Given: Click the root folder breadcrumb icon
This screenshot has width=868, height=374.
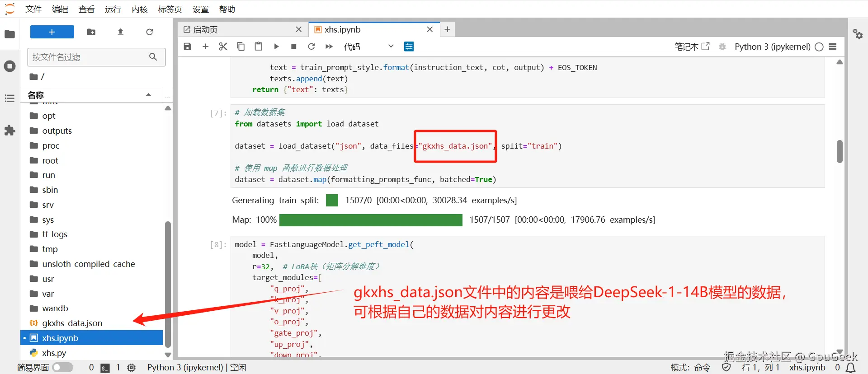Looking at the screenshot, I should point(34,77).
